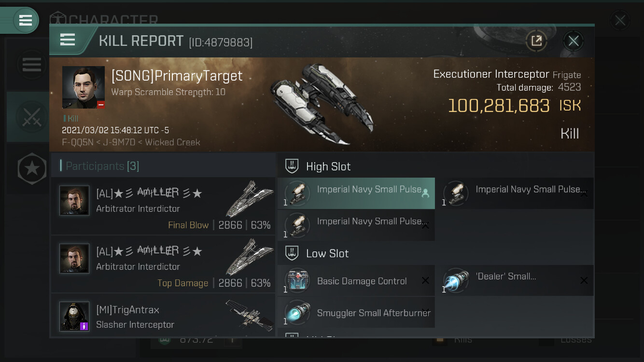Click the Wicked Creek location text
Screen dimensions: 644x362
click(x=172, y=142)
